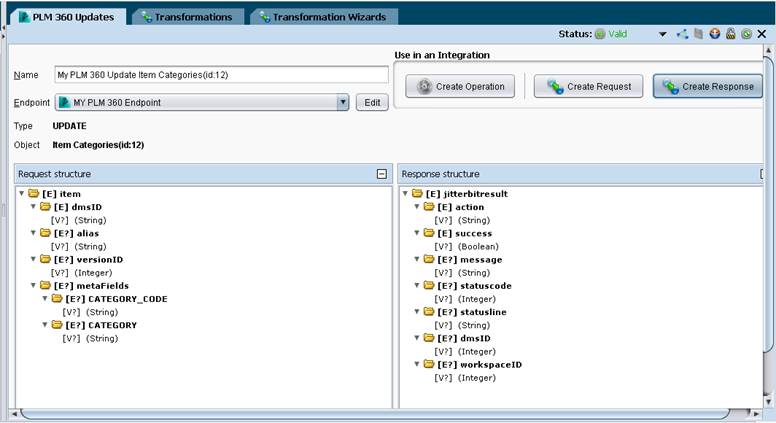Collapse the workspaceID node arrow

pos(417,364)
